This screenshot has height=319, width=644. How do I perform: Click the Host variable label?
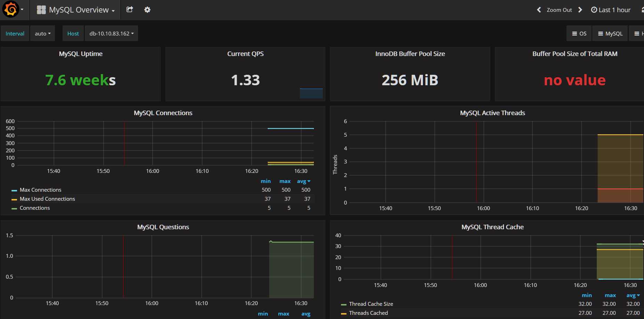tap(73, 33)
